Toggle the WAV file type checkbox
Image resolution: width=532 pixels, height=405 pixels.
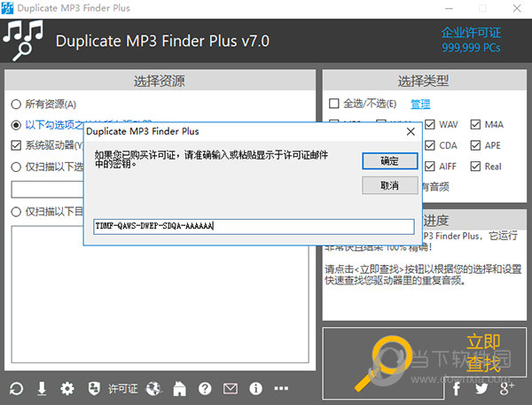tap(430, 124)
